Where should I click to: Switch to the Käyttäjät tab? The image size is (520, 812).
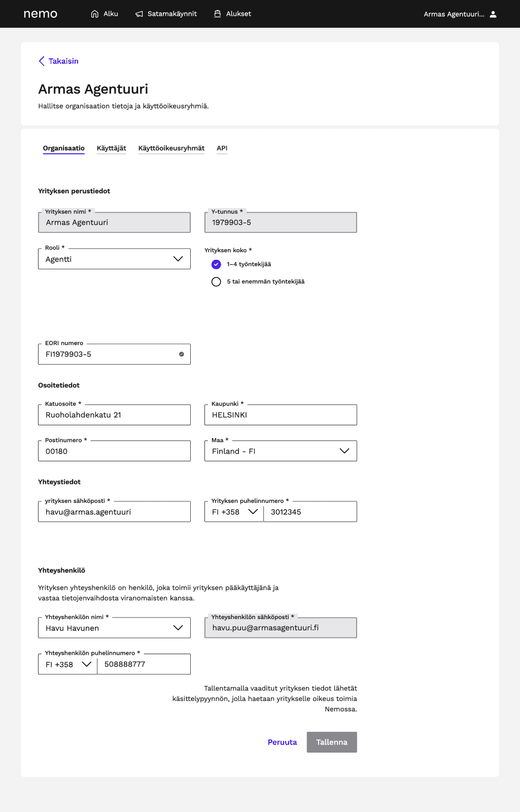coord(111,148)
